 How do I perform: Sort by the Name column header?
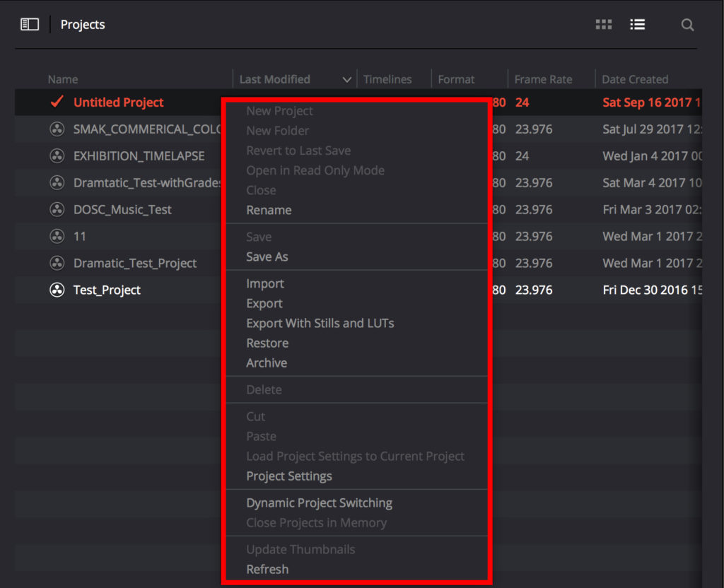click(x=63, y=79)
